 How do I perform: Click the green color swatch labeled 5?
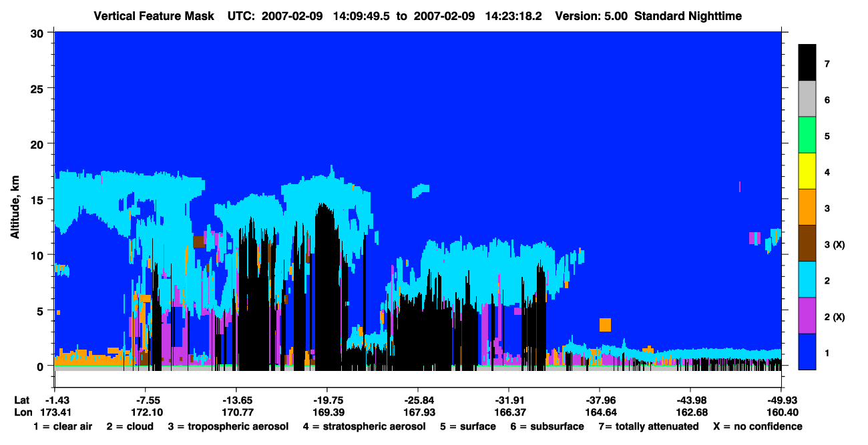coord(807,135)
